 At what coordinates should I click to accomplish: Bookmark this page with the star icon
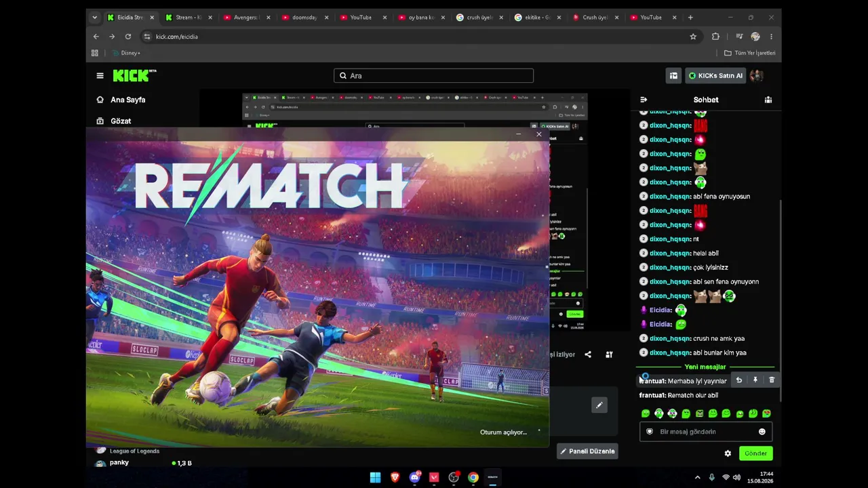pos(693,37)
